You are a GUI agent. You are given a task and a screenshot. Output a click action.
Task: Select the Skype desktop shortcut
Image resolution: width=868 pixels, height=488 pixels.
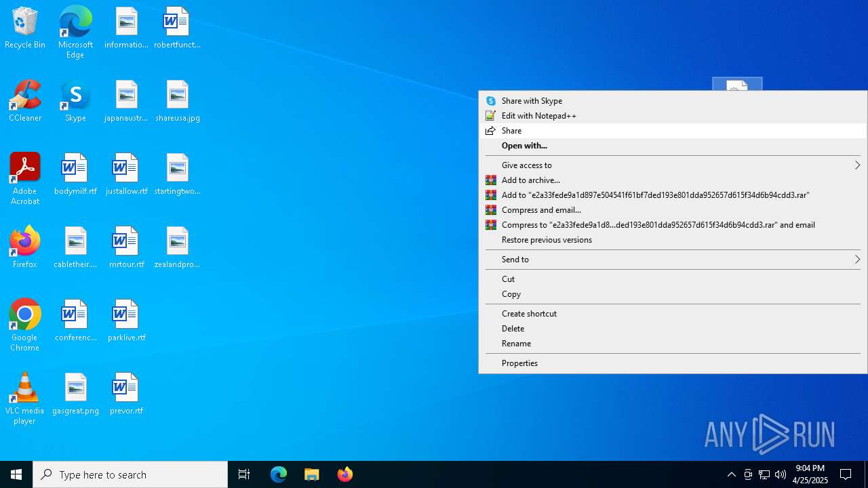pos(75,102)
